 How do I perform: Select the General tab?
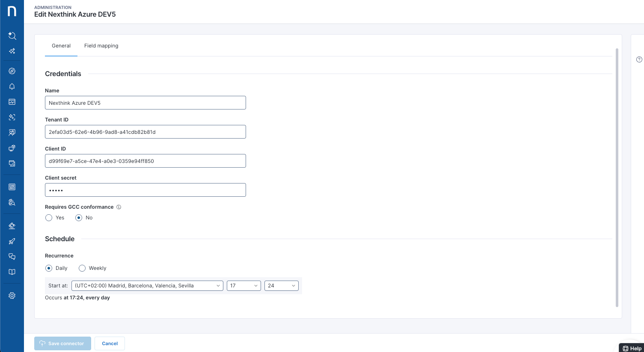click(61, 46)
